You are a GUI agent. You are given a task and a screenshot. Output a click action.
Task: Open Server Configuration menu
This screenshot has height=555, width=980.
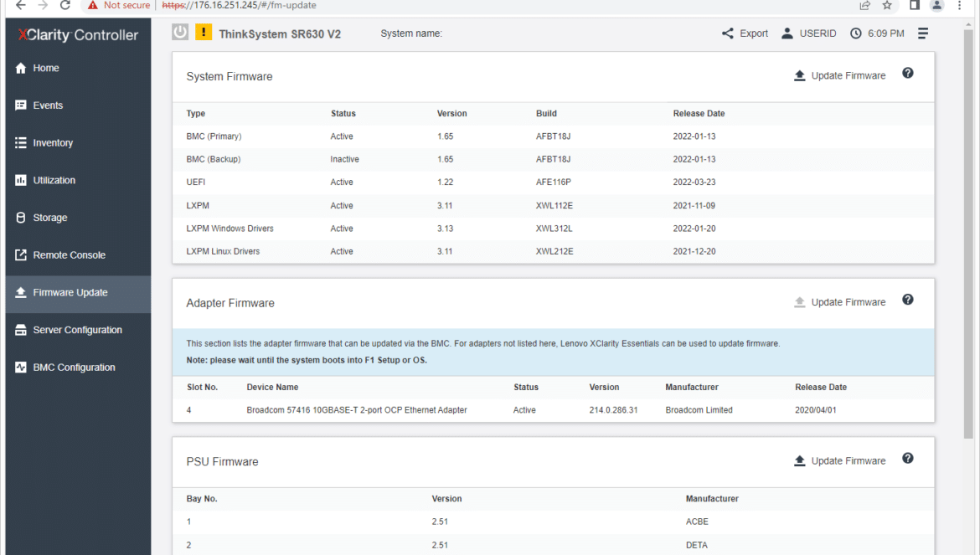tap(78, 331)
